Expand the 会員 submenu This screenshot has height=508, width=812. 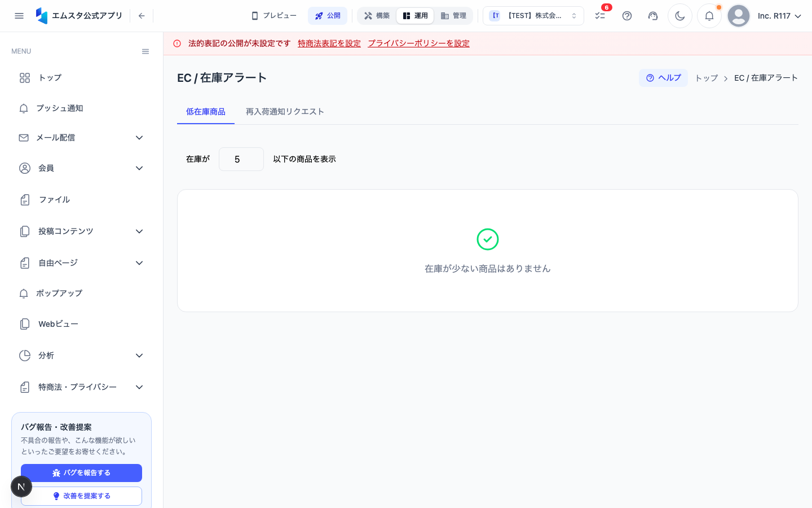[81, 168]
